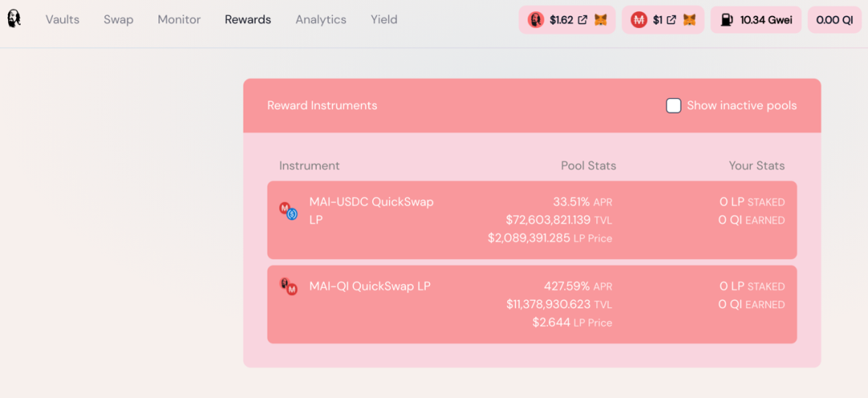
Task: Open the Vaults tab
Action: coord(63,20)
